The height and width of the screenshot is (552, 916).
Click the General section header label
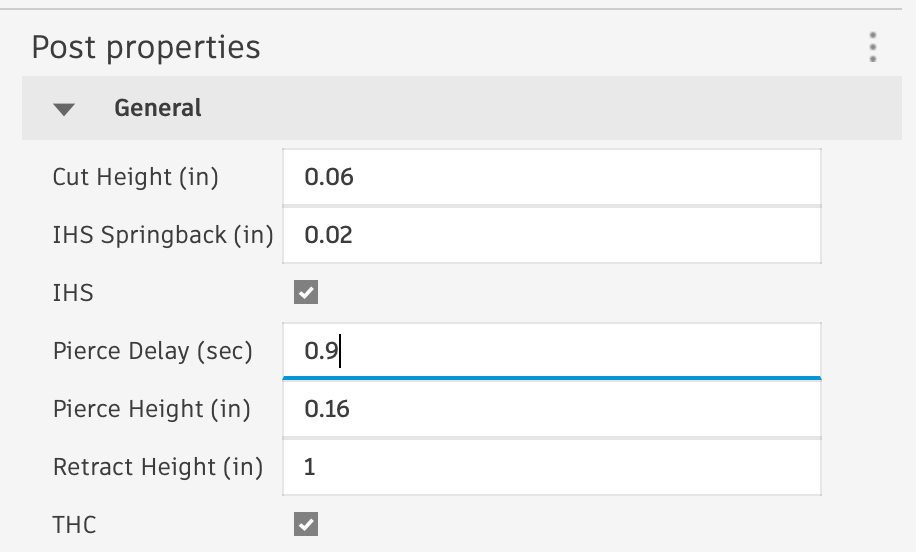point(158,108)
